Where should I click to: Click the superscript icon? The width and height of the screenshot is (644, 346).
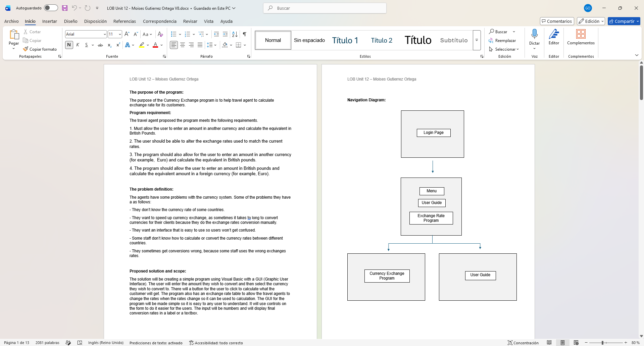click(x=118, y=45)
